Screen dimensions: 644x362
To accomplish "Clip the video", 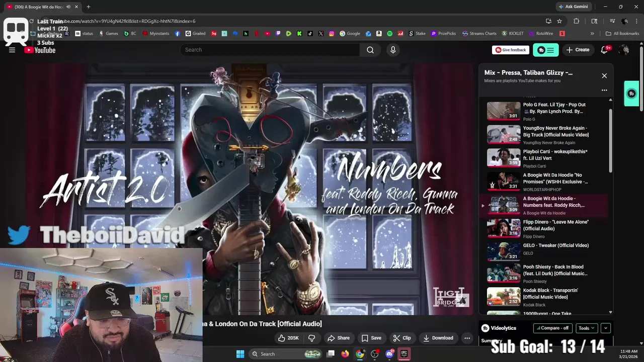I will 401,338.
